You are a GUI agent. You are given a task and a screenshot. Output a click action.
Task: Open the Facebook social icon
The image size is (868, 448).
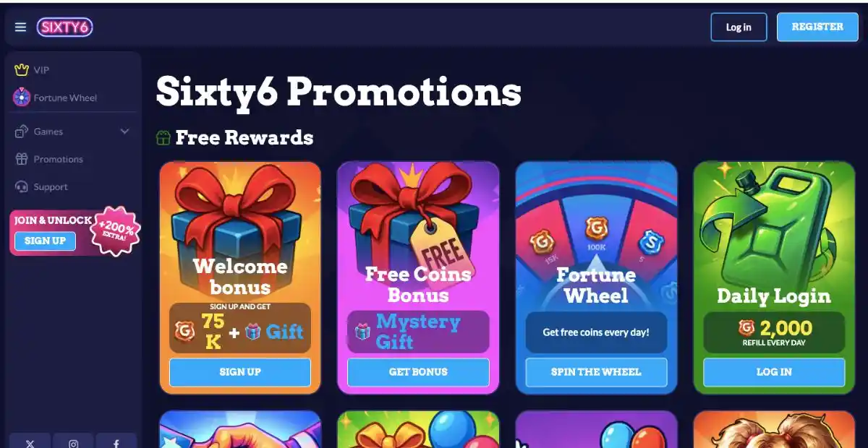(116, 443)
